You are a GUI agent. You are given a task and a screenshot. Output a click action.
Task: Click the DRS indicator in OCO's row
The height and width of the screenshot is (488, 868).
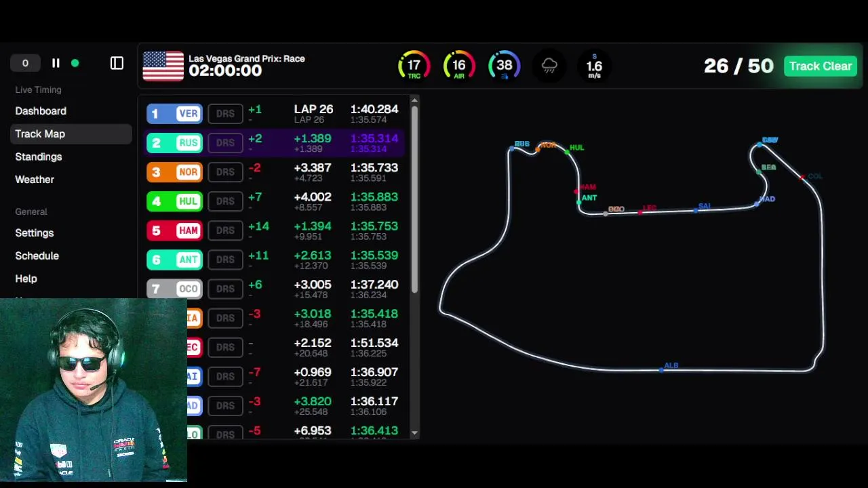pyautogui.click(x=225, y=289)
